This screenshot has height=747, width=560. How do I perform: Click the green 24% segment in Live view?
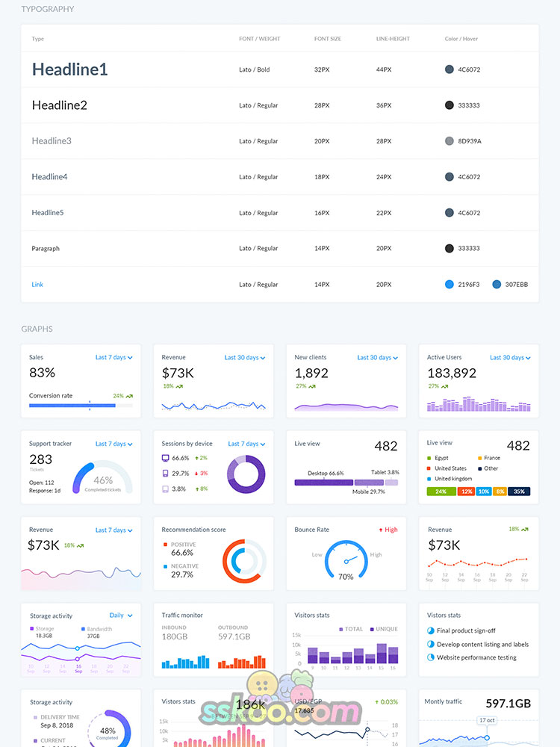tap(441, 492)
